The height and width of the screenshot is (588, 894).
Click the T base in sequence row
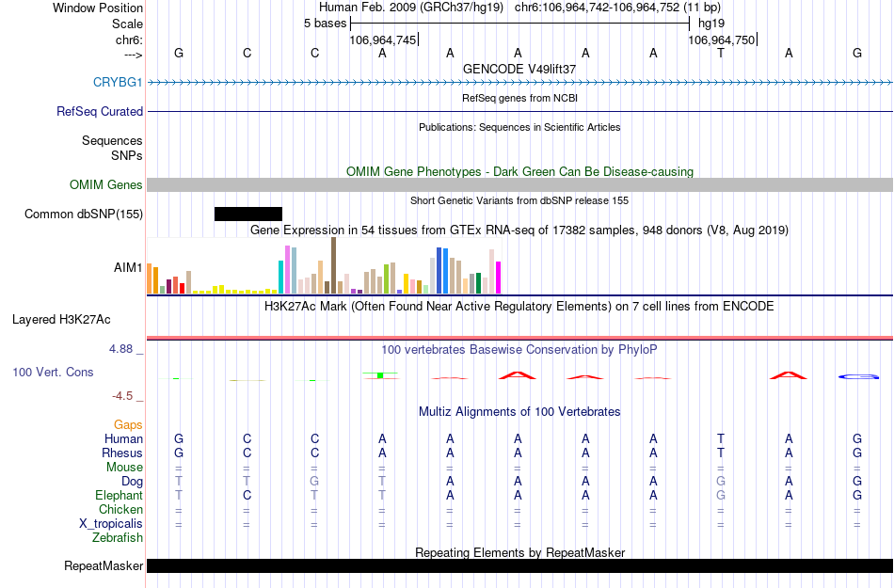721,53
